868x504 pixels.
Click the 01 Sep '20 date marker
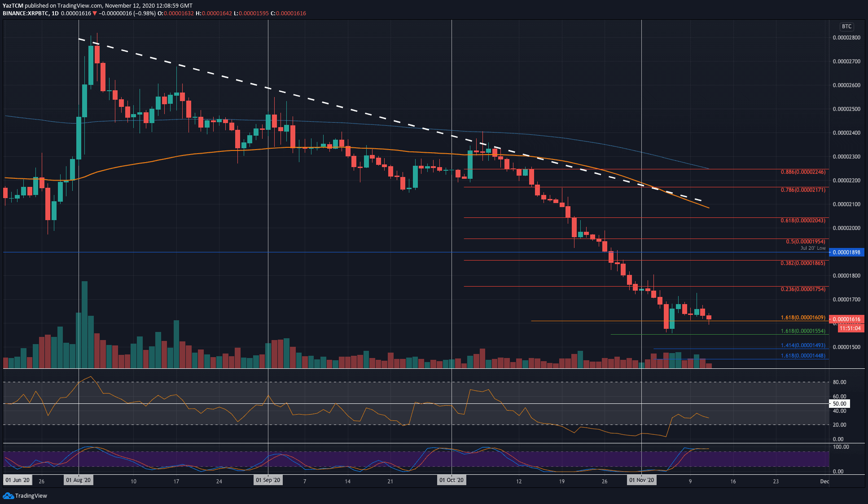[268, 480]
